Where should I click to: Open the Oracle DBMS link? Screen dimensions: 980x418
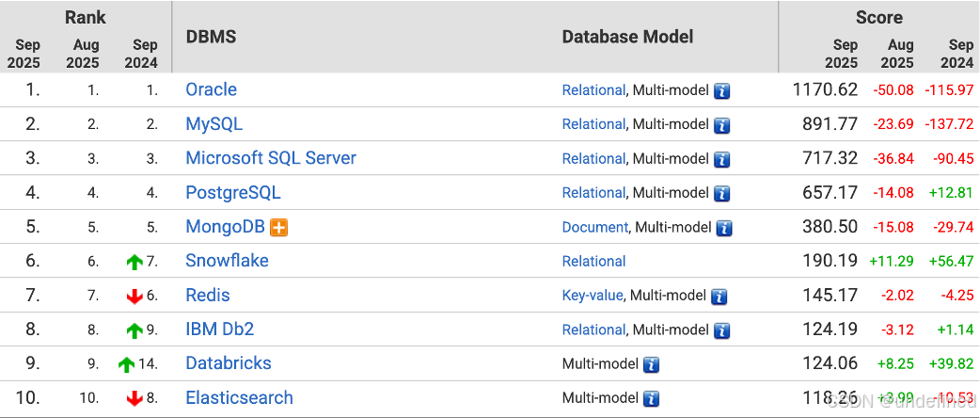coord(211,89)
